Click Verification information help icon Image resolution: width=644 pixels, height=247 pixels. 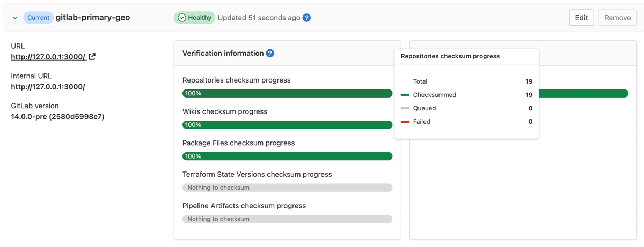270,53
